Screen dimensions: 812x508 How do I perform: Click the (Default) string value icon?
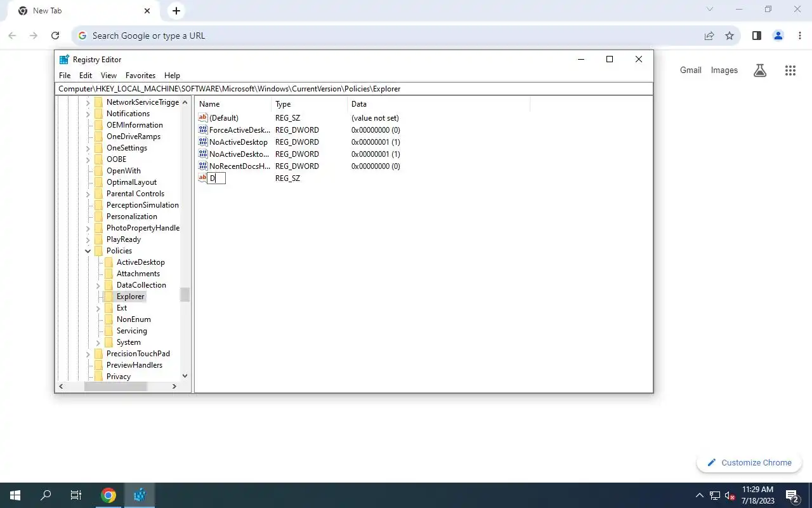pyautogui.click(x=203, y=117)
